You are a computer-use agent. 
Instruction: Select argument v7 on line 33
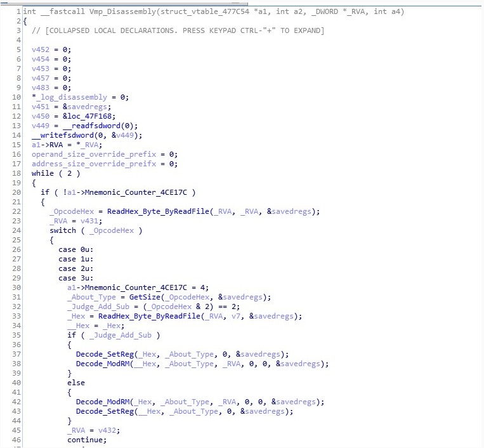pyautogui.click(x=235, y=316)
